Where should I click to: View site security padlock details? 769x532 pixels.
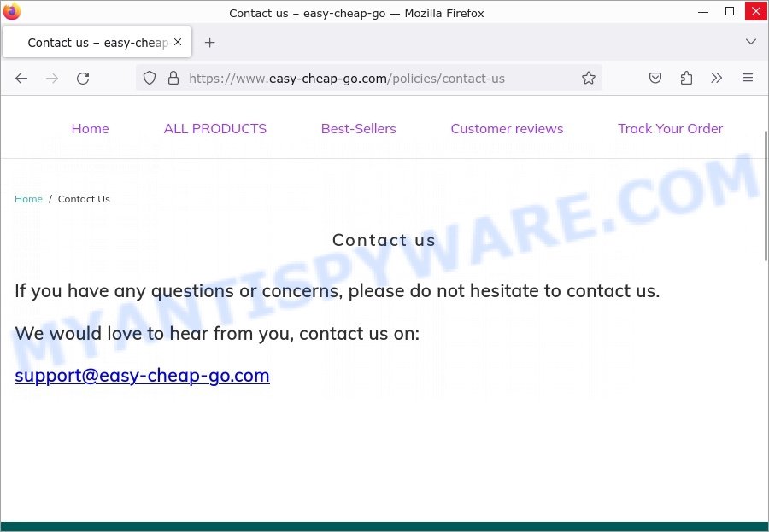pyautogui.click(x=173, y=78)
